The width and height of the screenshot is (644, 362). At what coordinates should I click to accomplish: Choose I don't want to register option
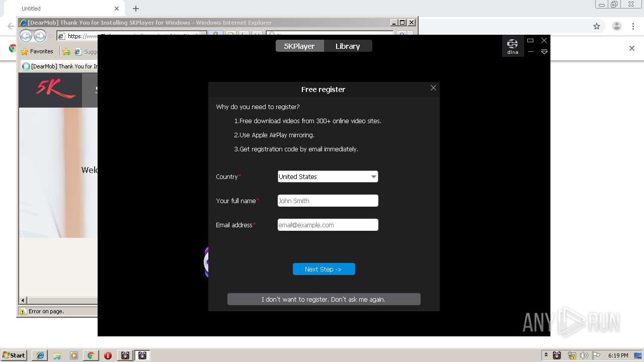[324, 299]
